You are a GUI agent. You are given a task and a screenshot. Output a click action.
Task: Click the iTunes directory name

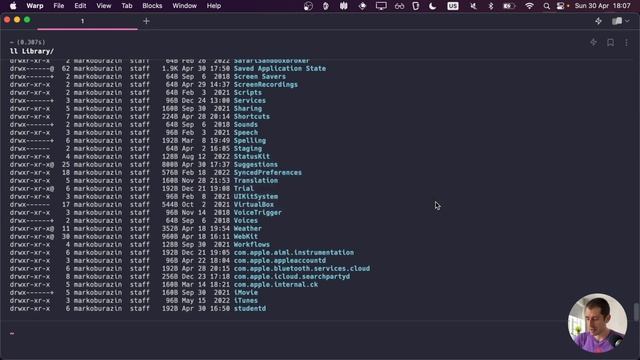246,300
